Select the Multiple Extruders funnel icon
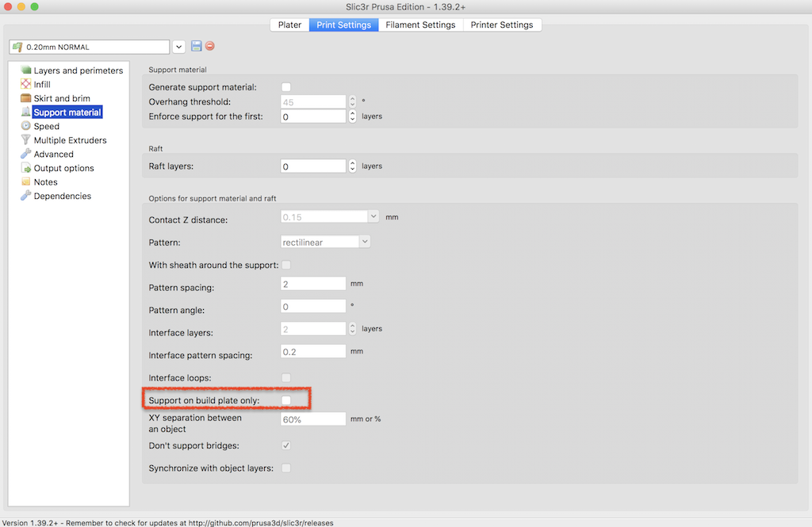This screenshot has height=527, width=812. 26,140
